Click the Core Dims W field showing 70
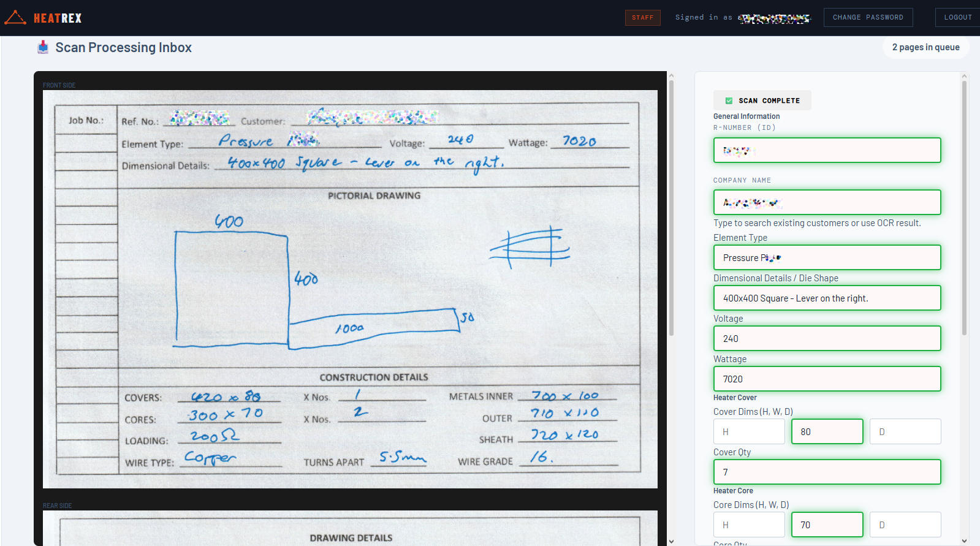The width and height of the screenshot is (980, 546). [x=827, y=525]
